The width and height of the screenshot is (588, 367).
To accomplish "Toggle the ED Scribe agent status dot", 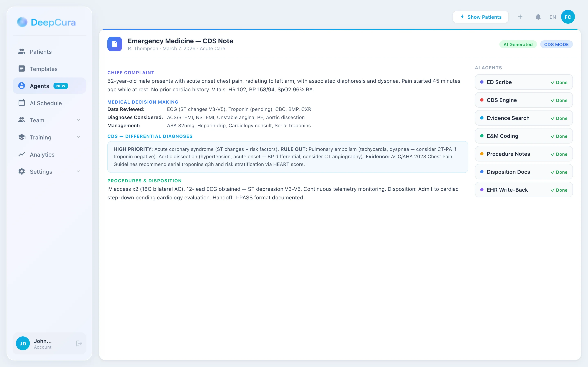I will click(482, 82).
